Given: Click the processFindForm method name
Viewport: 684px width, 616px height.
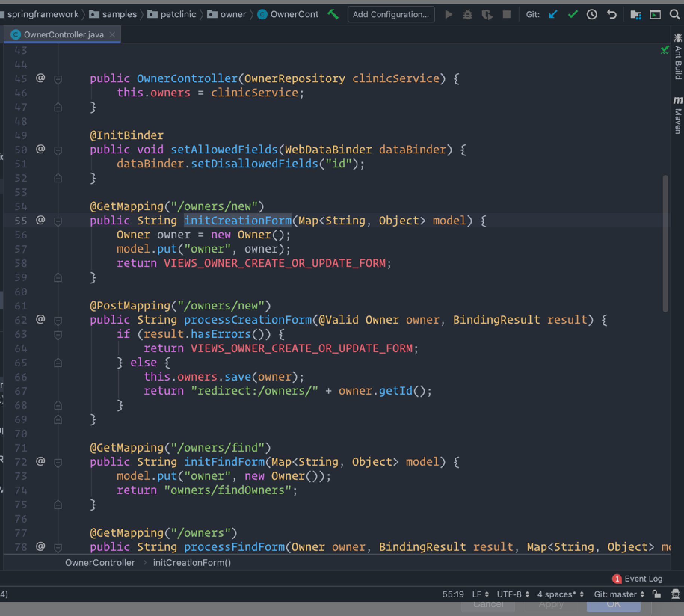Looking at the screenshot, I should pos(234,547).
